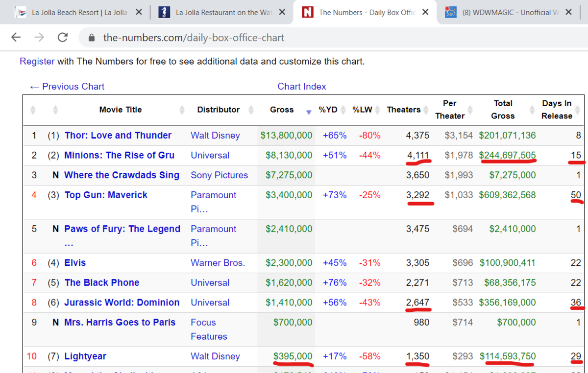The height and width of the screenshot is (373, 588).
Task: Open the Chart Index link
Action: (x=302, y=87)
